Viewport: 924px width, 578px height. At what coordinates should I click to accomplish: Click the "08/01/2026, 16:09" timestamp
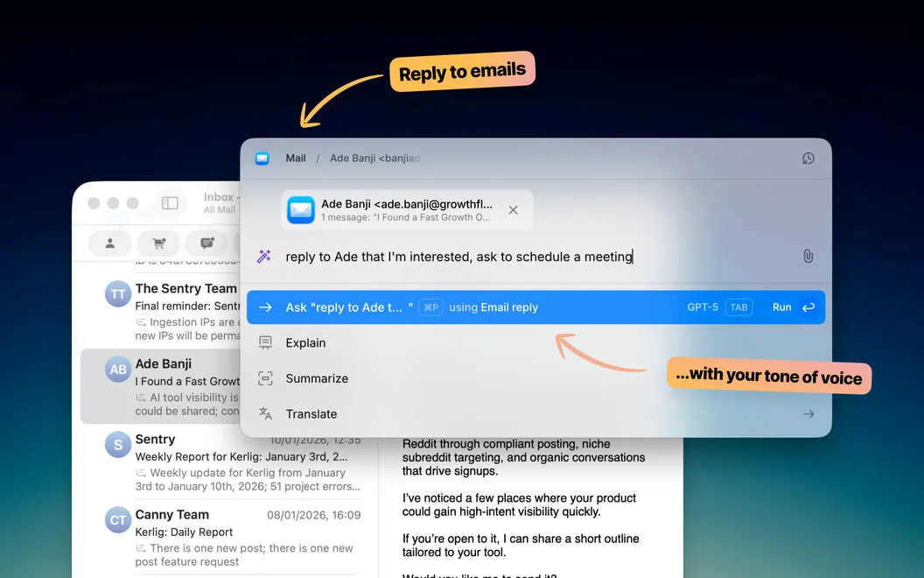click(x=313, y=515)
